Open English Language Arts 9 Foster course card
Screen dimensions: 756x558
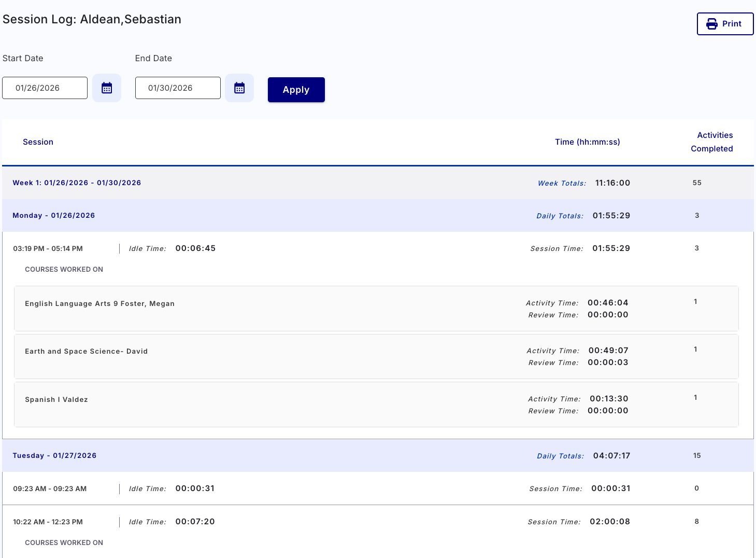pos(376,309)
